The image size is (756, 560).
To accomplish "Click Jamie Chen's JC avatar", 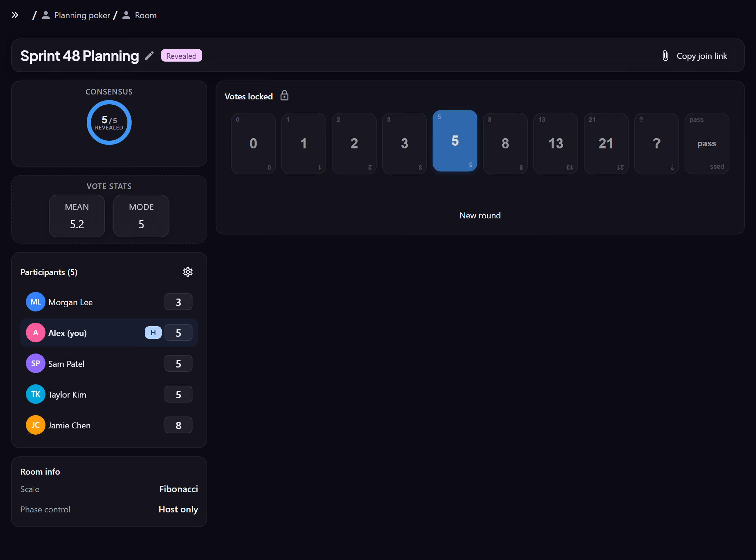I will tap(36, 425).
